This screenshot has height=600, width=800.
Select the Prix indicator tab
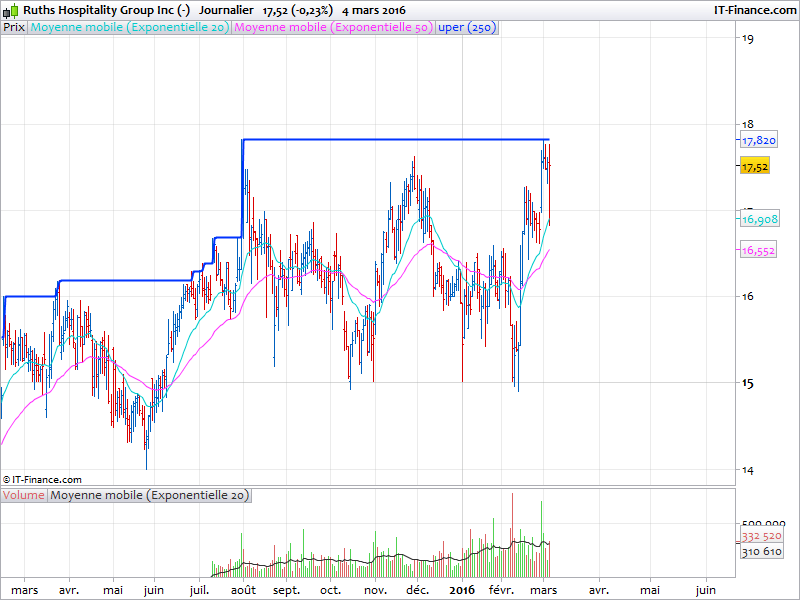[14, 28]
